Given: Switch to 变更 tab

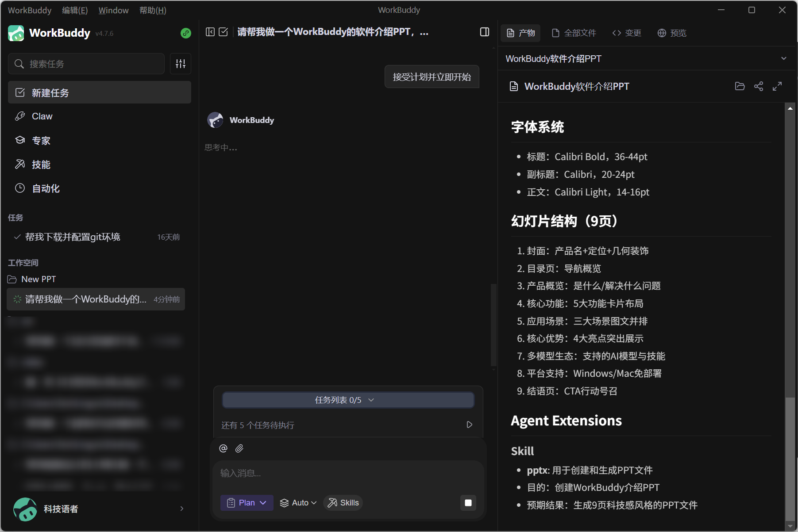Looking at the screenshot, I should [x=627, y=33].
